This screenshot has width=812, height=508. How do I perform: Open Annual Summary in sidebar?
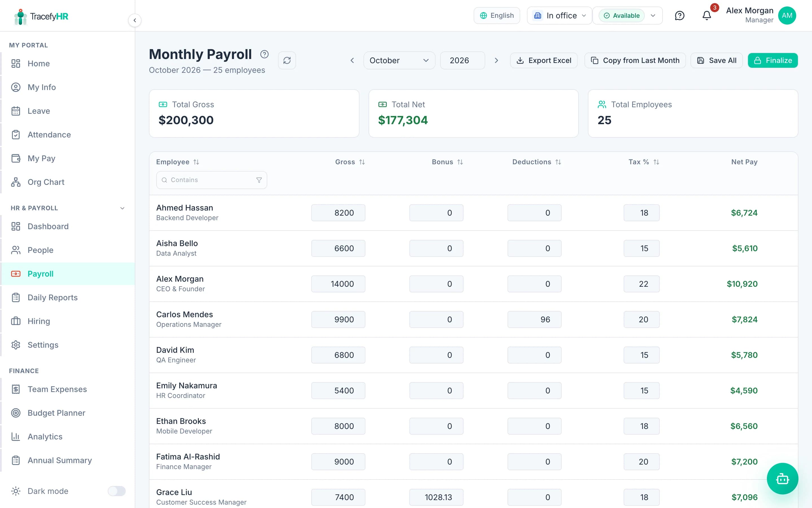tap(68, 460)
